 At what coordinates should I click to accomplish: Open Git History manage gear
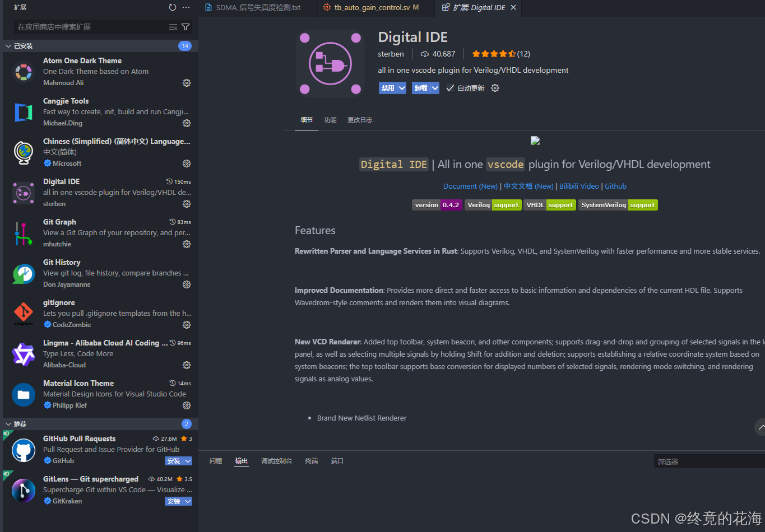coord(187,284)
